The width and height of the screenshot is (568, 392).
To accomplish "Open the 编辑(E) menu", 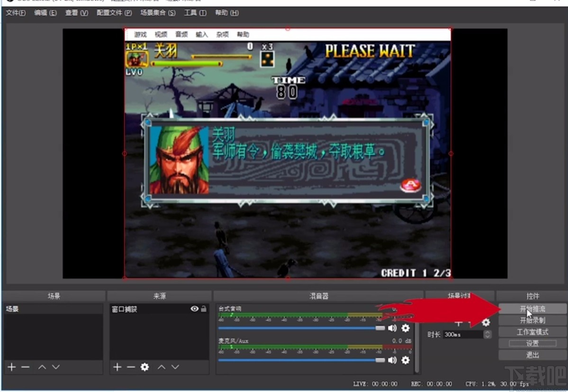I will 45,13.
